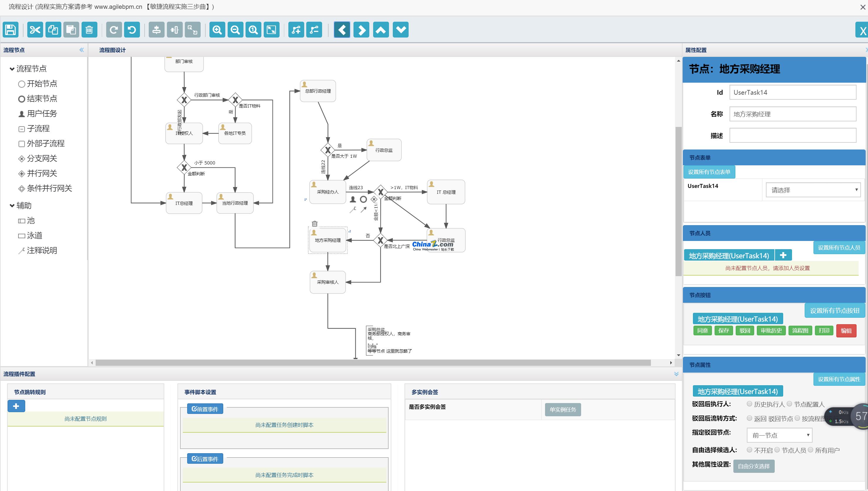Image resolution: width=868 pixels, height=491 pixels.
Task: Click the save diskette icon in toolbar
Action: pos(11,30)
